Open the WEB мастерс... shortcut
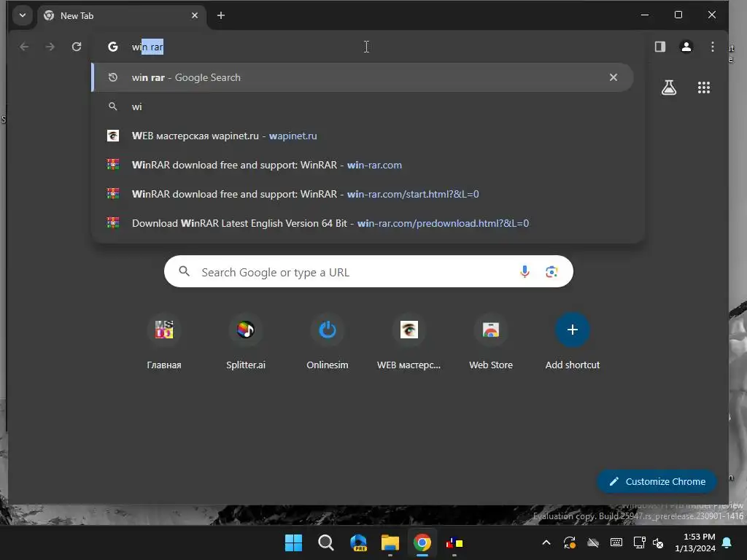The image size is (747, 560). 409,342
